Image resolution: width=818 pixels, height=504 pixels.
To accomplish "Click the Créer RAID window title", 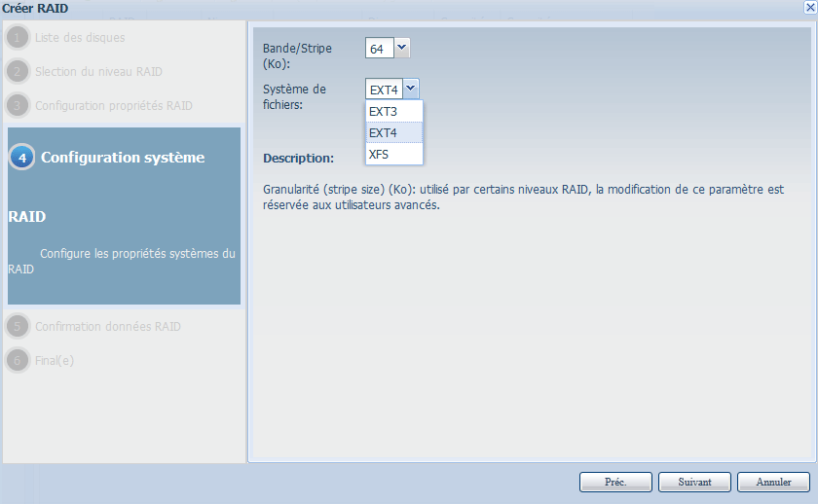I will point(35,8).
